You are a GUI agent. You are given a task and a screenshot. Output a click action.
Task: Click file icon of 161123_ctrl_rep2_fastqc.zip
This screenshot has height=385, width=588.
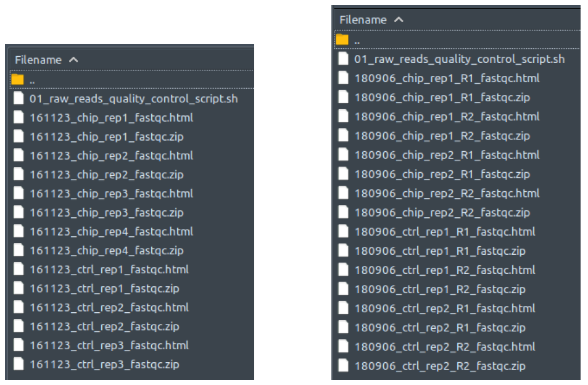click(x=19, y=326)
